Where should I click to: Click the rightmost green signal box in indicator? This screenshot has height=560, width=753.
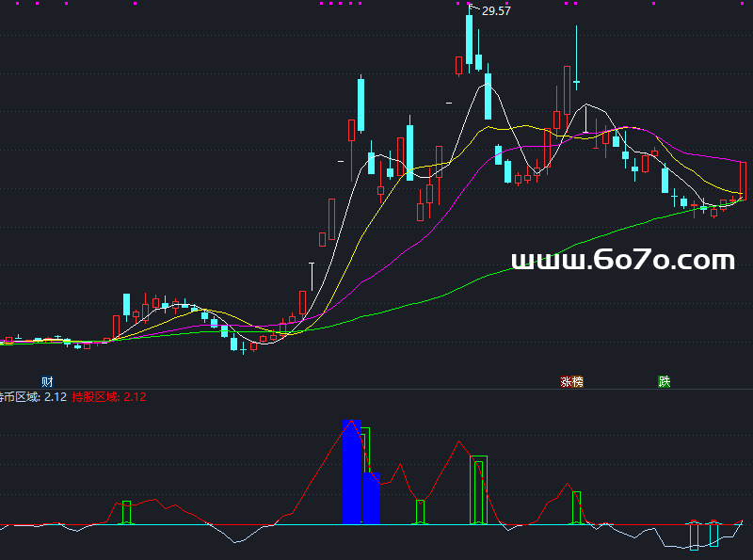coord(577,507)
